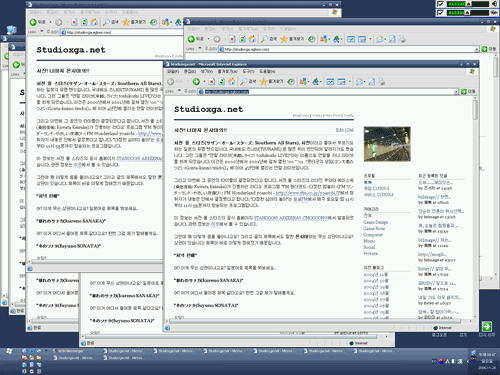Screen dimensions: 500x375
Task: Toggle the top volume widget checkbox
Action: (x=440, y=4)
